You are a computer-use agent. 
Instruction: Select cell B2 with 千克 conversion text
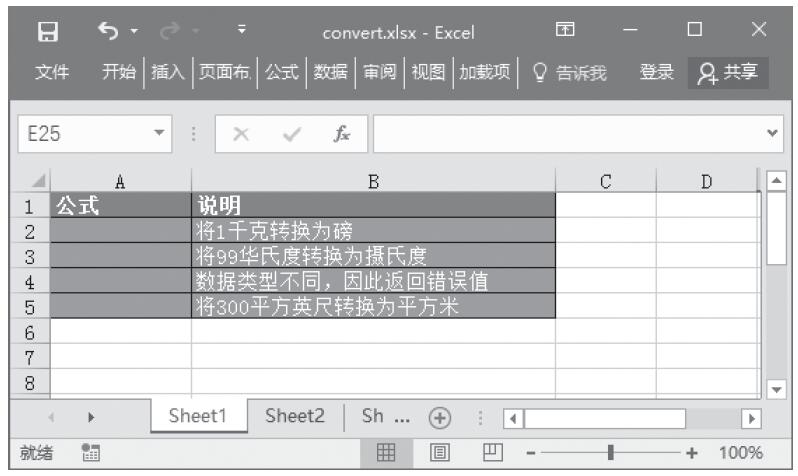pyautogui.click(x=373, y=231)
